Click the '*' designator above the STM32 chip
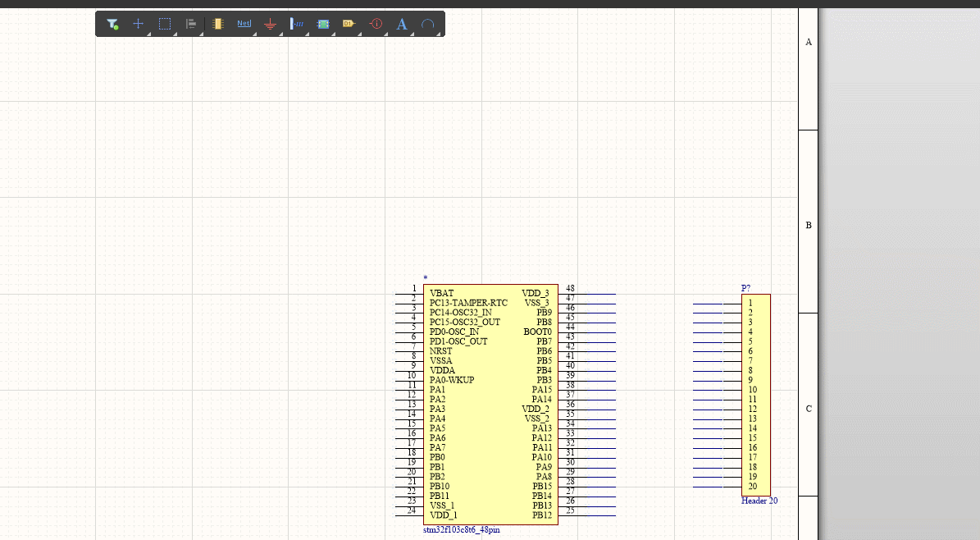The image size is (980, 540). click(x=426, y=278)
